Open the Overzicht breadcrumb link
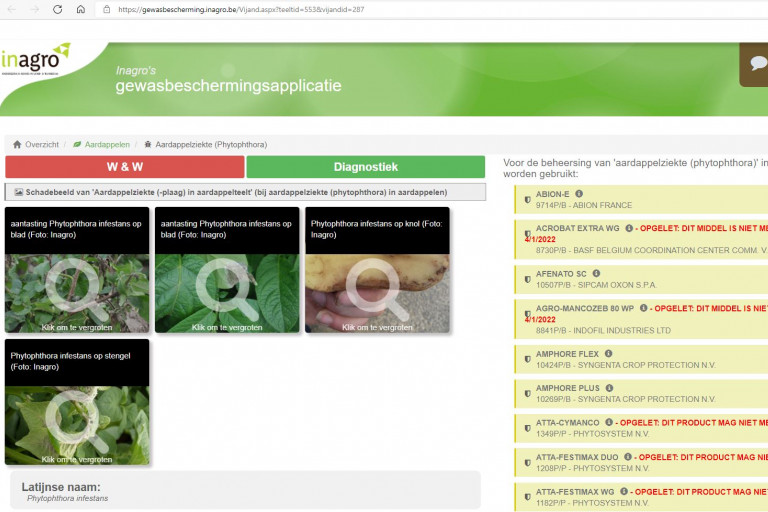768x512 pixels. click(42, 145)
